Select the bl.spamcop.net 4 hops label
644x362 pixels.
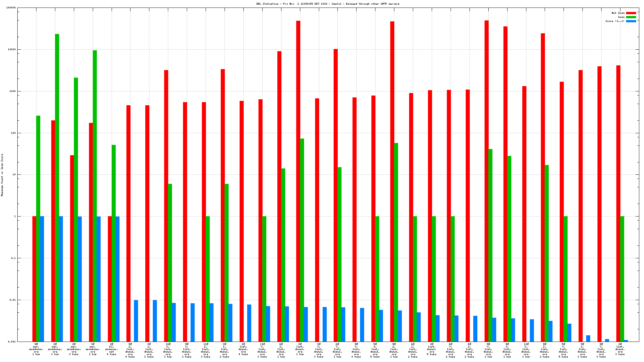[111, 349]
